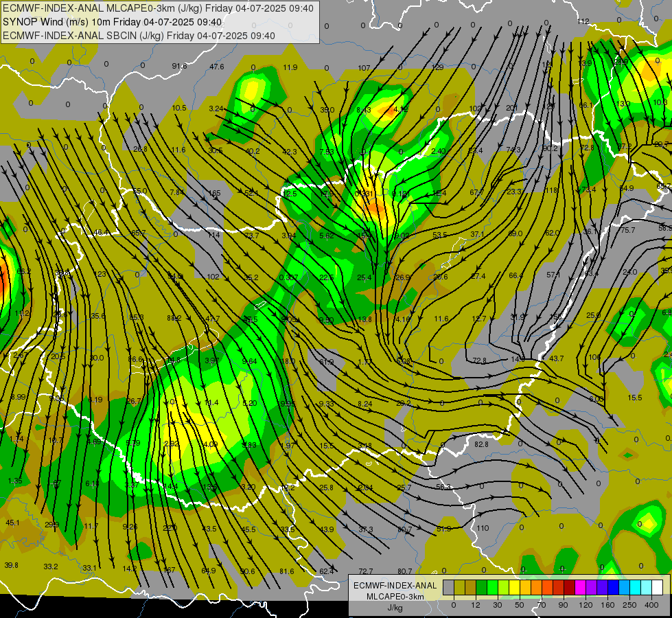672x618 pixels.
Task: Click the MLCAPE0-3km title line in header
Action: (x=158, y=8)
